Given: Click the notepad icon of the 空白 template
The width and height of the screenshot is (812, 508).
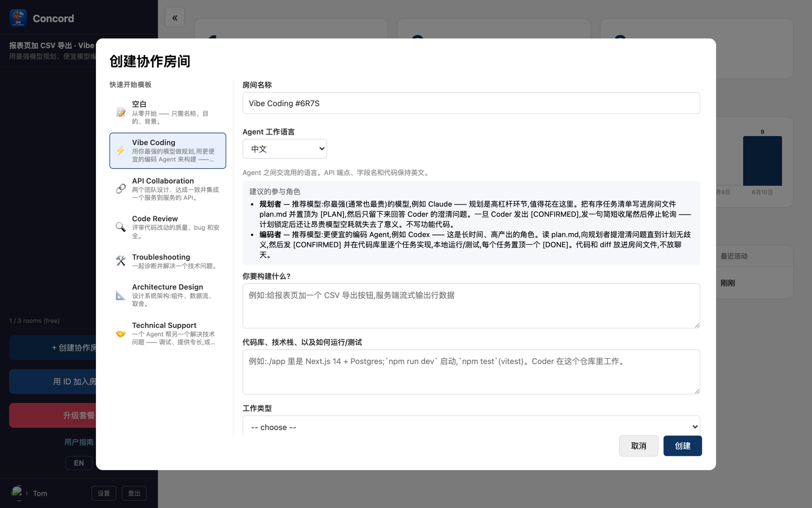Looking at the screenshot, I should coord(120,112).
